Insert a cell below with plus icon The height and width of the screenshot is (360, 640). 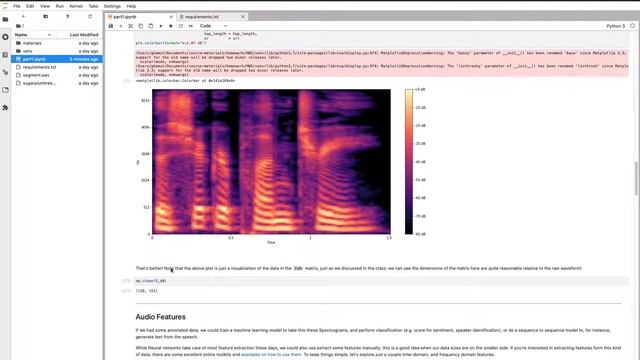120,26
